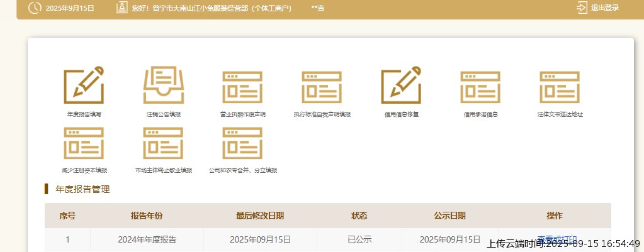Click the 减少注册资本填报 label
The width and height of the screenshot is (644, 252).
pos(84,170)
